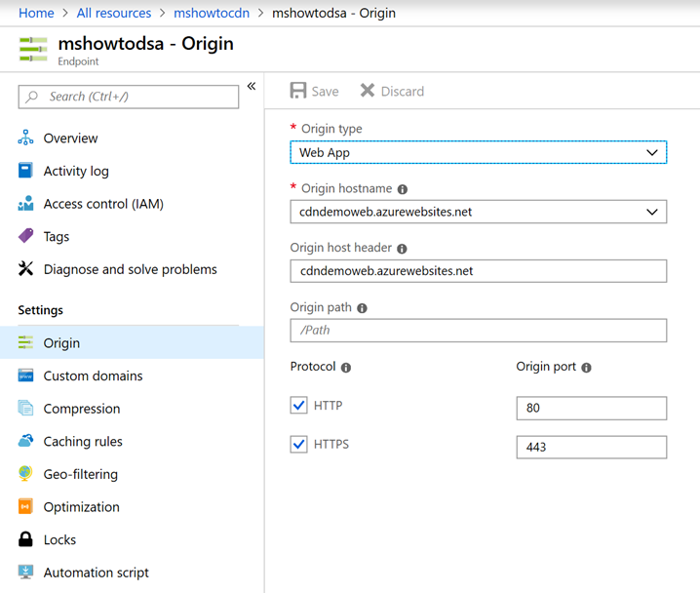
Task: Click the Discard X icon
Action: point(368,91)
